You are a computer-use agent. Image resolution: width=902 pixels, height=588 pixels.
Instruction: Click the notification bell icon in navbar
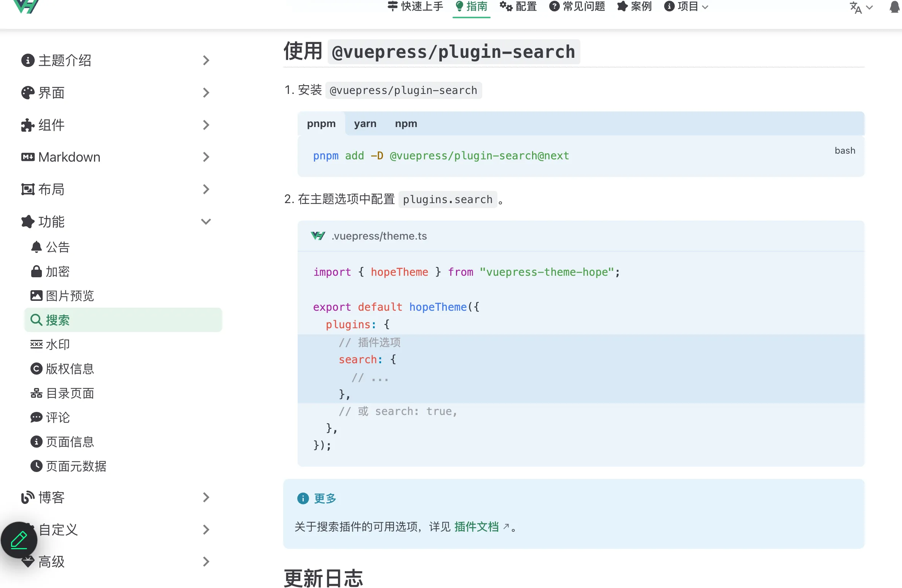click(895, 7)
